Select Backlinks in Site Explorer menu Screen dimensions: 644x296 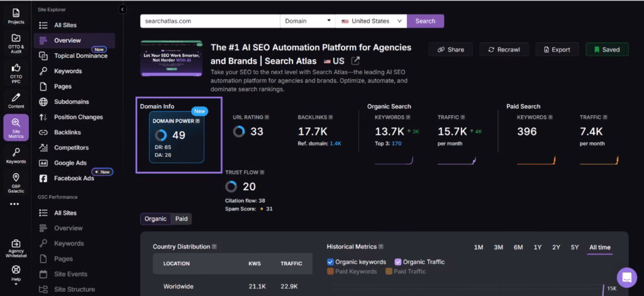[67, 132]
